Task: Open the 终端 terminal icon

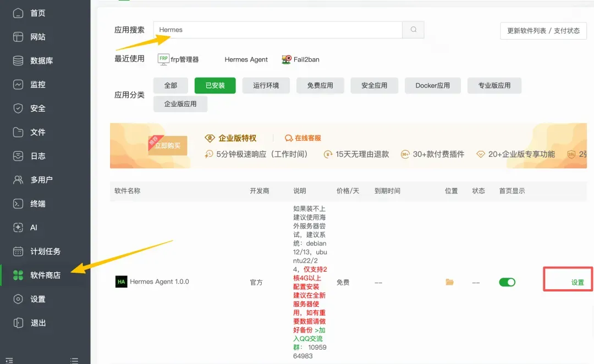Action: tap(18, 203)
